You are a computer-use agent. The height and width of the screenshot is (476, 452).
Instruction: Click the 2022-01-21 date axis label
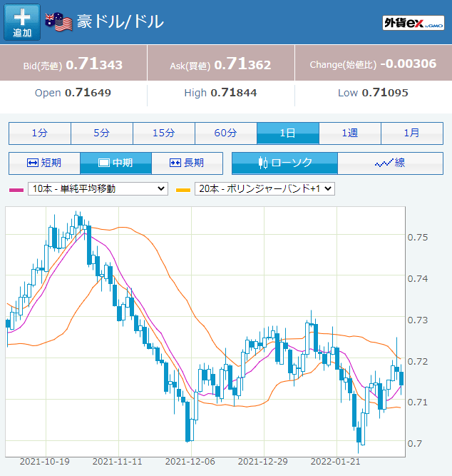click(336, 462)
